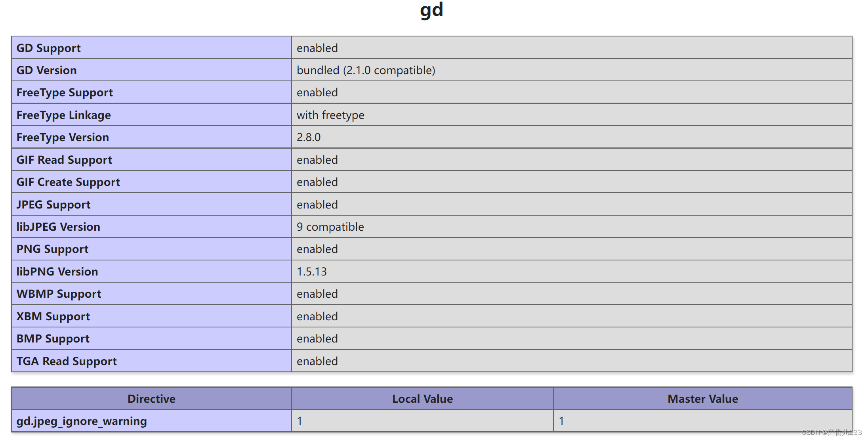Select the GIF Read Support label

point(64,159)
